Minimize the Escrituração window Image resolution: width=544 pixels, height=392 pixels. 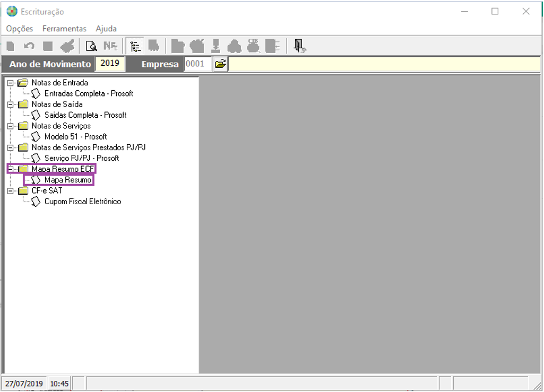coord(464,12)
